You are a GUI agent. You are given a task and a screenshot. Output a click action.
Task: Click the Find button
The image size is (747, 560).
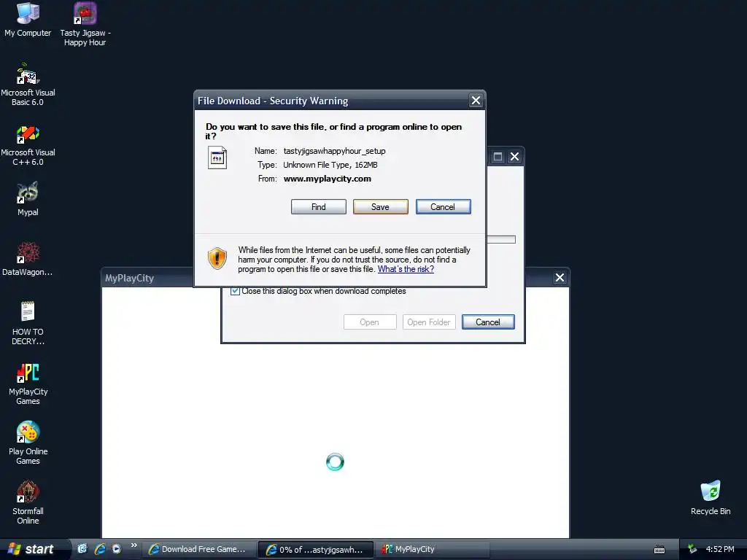[319, 207]
